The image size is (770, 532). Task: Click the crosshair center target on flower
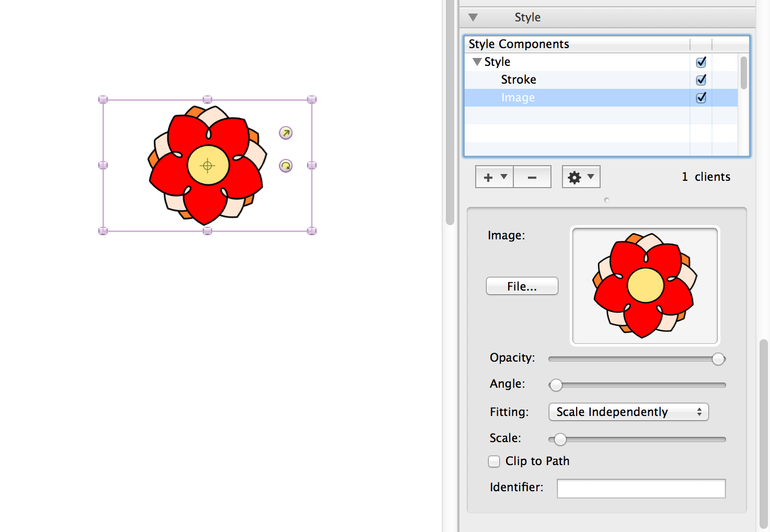tap(208, 166)
